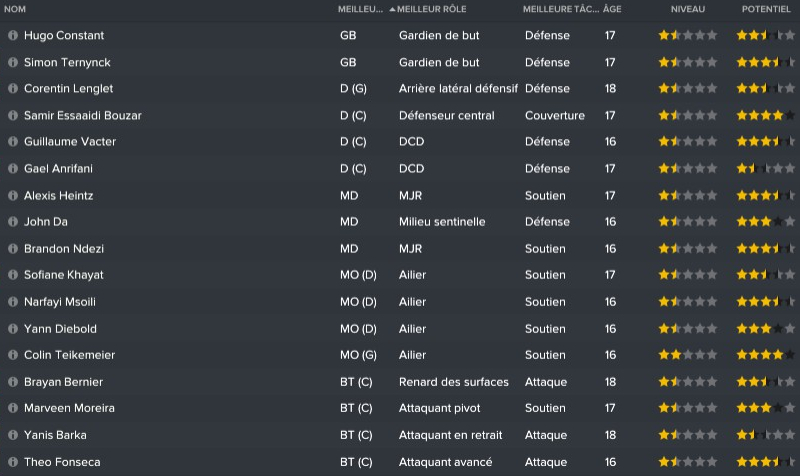This screenshot has width=800, height=476.
Task: Select the Marveen Moreira row
Action: (400, 408)
